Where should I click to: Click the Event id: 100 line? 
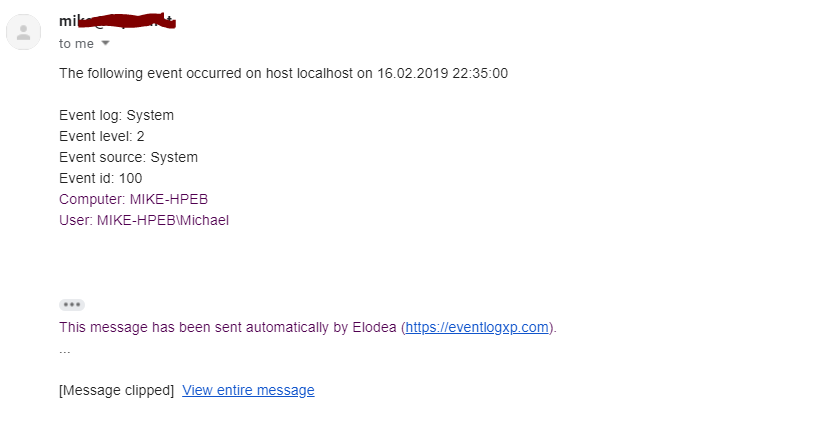click(x=101, y=179)
